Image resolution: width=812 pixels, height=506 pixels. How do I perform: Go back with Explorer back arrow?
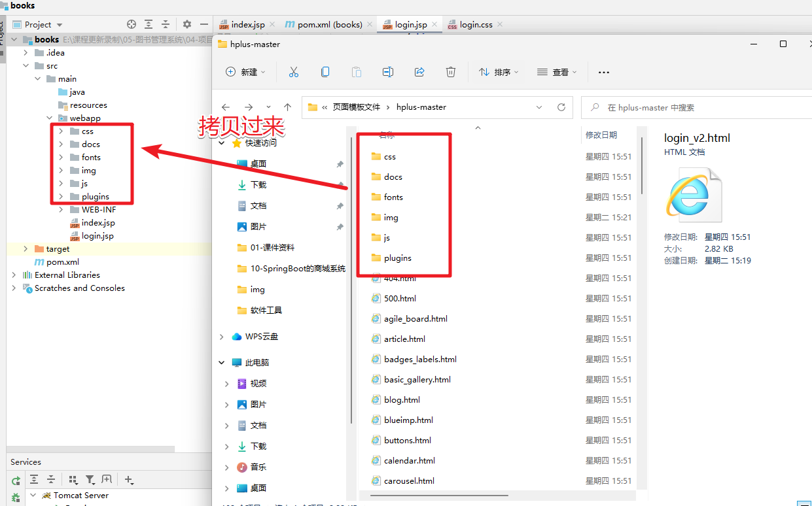pos(226,107)
